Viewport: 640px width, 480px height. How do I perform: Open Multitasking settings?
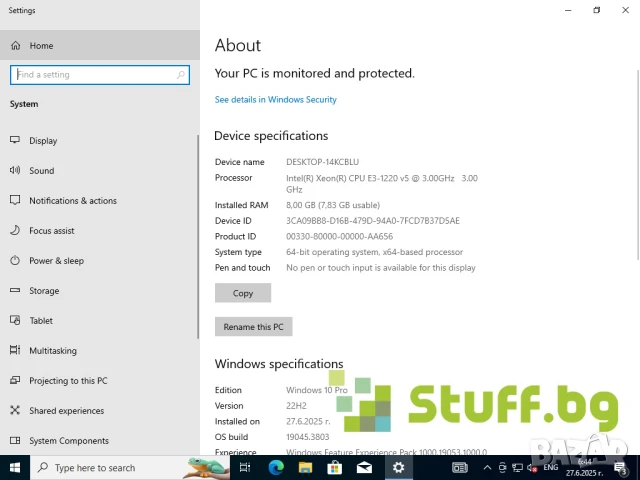52,351
